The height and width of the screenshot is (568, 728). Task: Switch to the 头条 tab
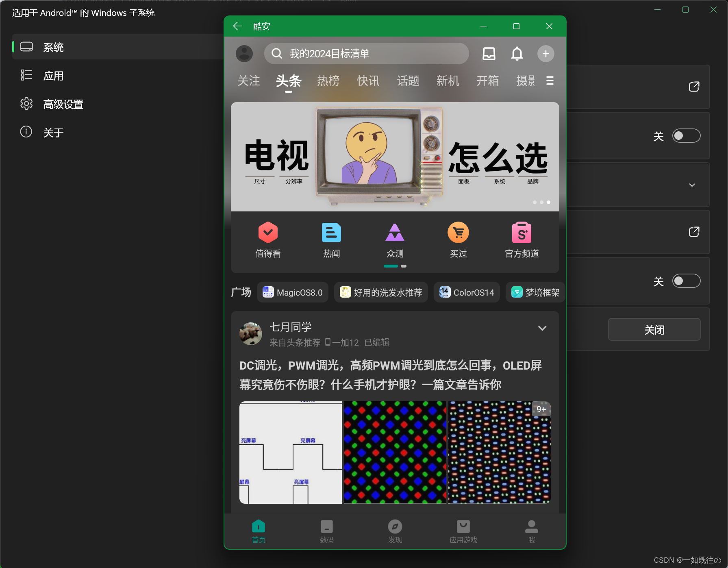[x=289, y=81]
